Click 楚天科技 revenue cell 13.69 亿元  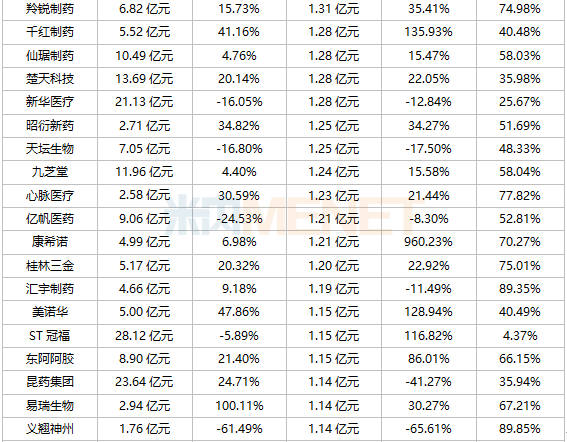tap(144, 79)
